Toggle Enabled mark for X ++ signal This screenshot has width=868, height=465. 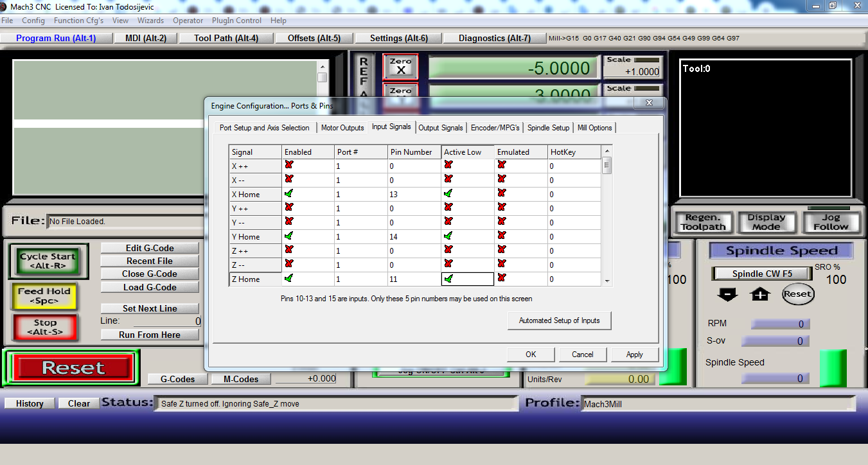(x=289, y=165)
